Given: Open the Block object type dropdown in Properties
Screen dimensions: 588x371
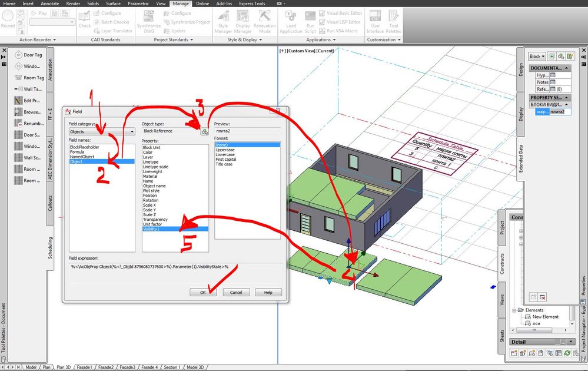Looking at the screenshot, I should (x=537, y=57).
